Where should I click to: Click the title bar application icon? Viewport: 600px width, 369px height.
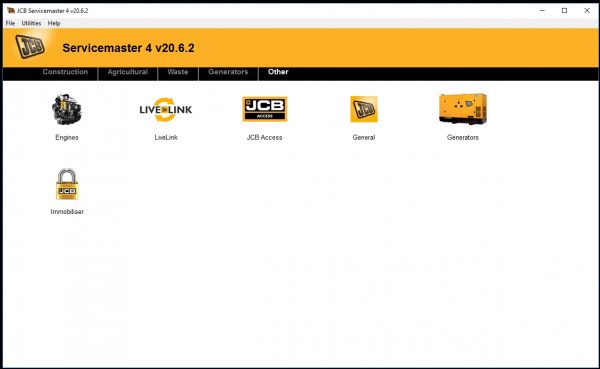tap(11, 11)
